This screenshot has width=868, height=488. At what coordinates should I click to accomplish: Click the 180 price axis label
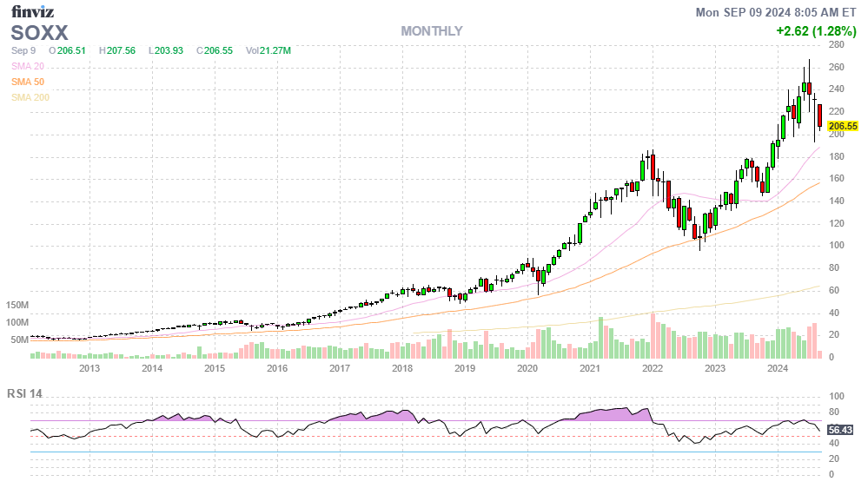[837, 156]
